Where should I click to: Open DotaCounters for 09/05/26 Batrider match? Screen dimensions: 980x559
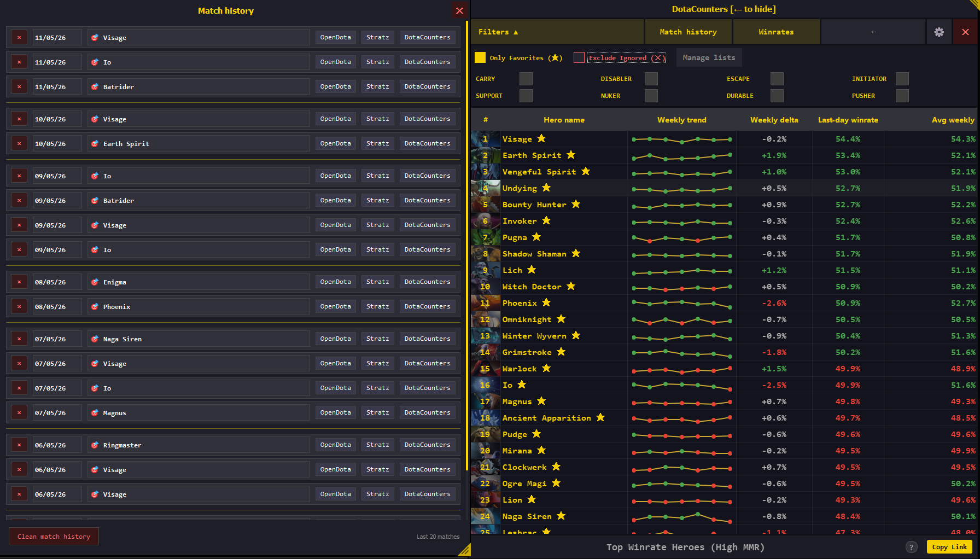(x=427, y=200)
